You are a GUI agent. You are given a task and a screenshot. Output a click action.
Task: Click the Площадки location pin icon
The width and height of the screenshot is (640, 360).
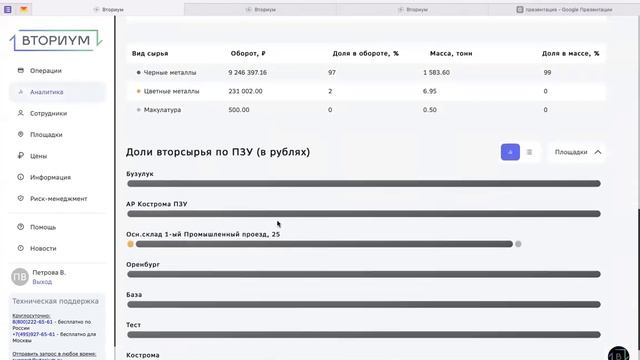click(x=20, y=134)
